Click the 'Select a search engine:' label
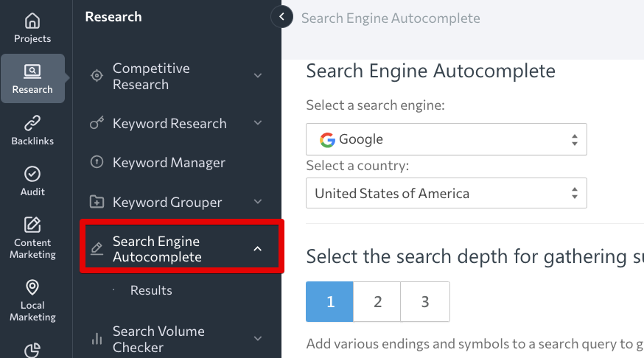 pyautogui.click(x=375, y=105)
